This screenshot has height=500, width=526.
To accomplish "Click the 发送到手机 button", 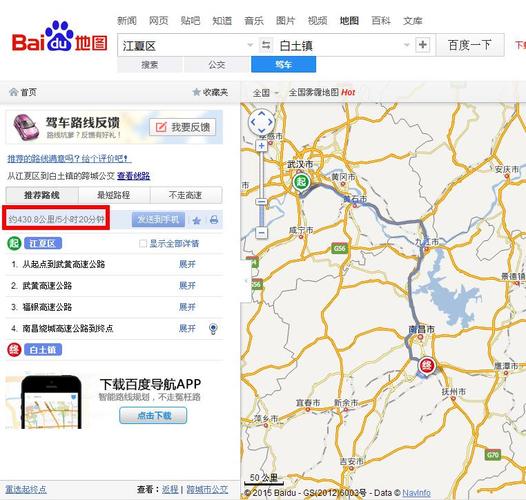I will (x=158, y=220).
